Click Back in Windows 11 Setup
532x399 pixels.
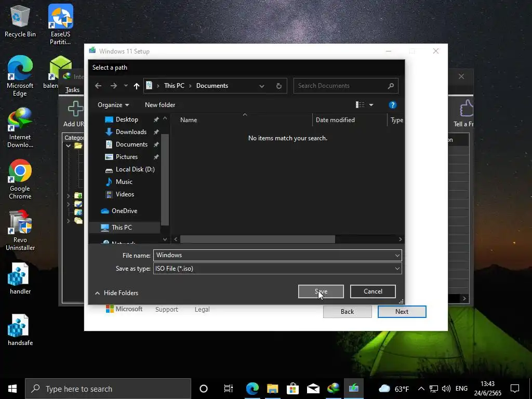pos(348,312)
